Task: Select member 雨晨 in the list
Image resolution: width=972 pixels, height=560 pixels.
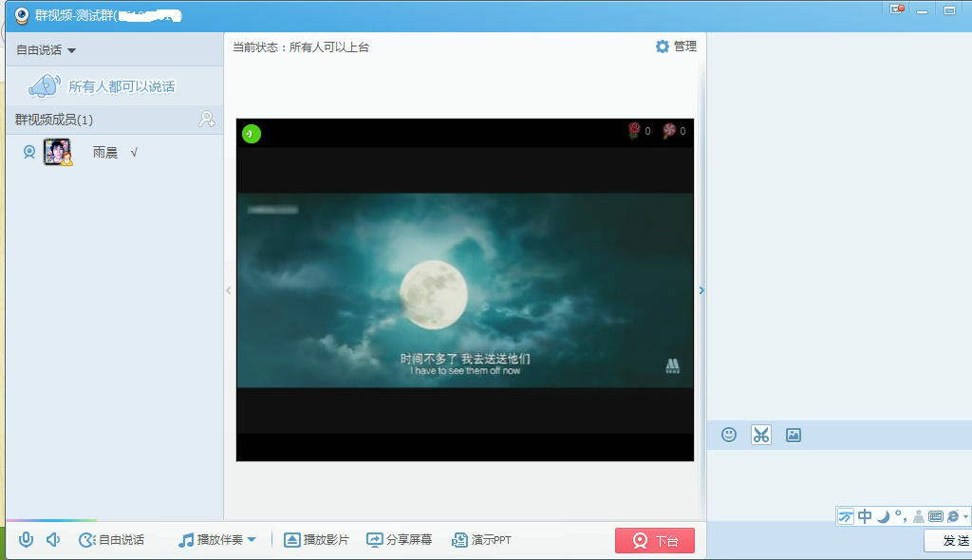Action: click(114, 152)
